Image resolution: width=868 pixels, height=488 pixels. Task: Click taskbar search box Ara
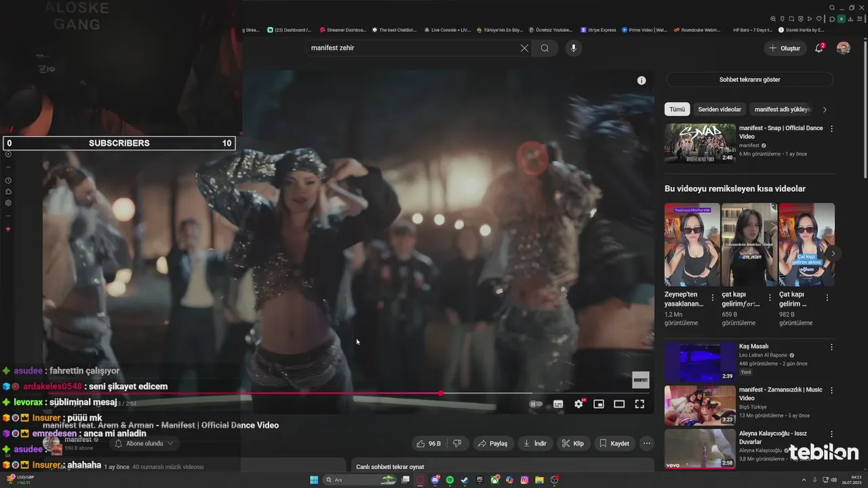[x=359, y=480]
